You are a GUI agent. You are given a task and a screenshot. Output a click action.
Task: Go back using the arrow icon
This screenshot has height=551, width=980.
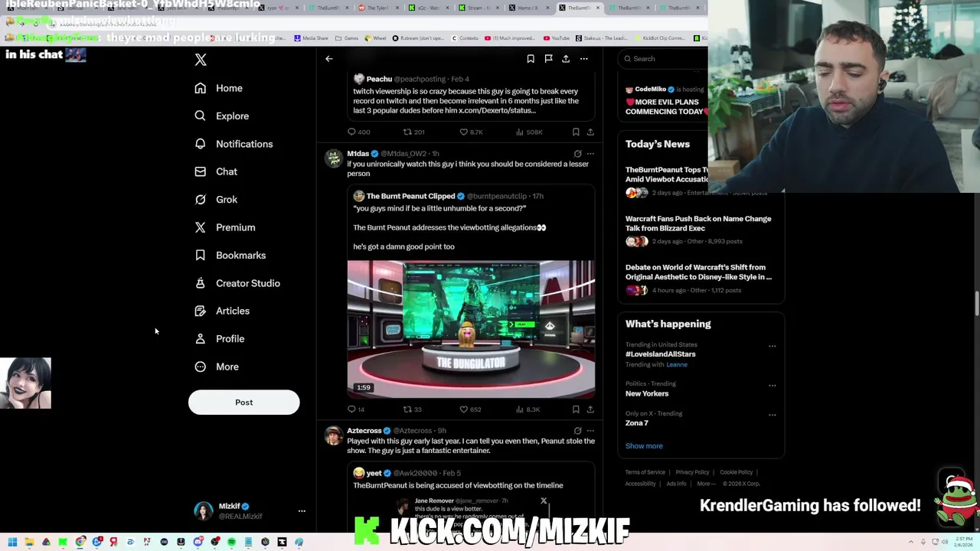(329, 59)
